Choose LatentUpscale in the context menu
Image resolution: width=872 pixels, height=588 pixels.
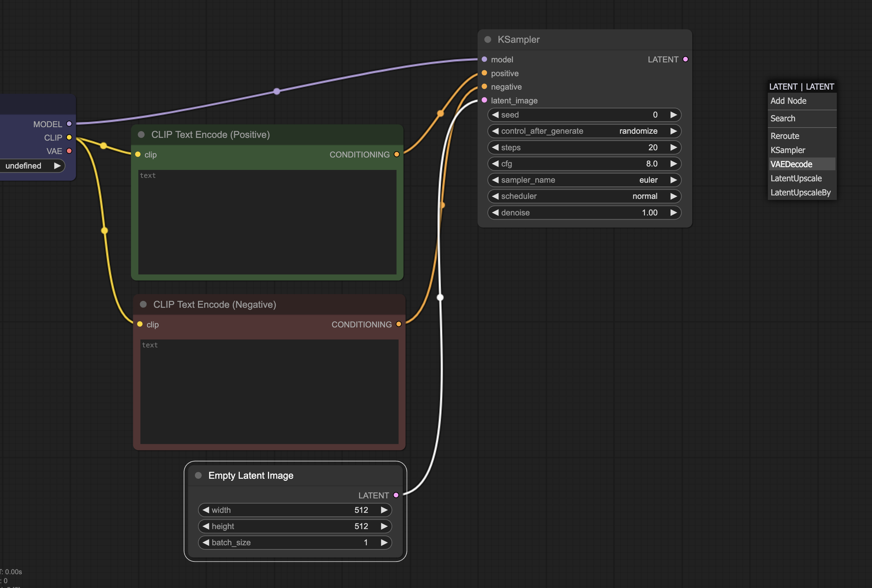[796, 179]
